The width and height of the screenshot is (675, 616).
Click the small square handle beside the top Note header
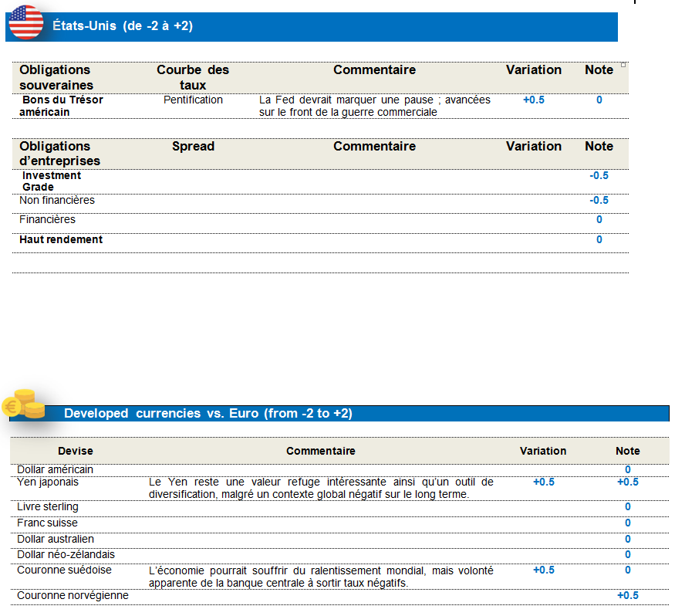(x=623, y=65)
